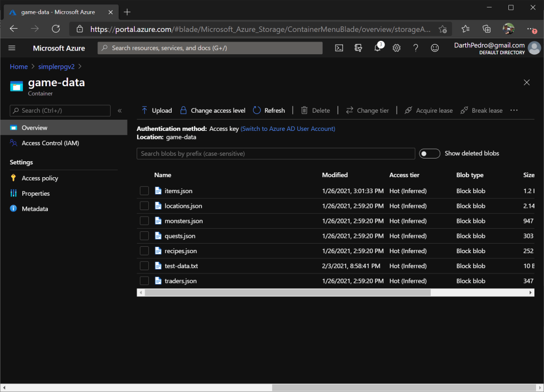The image size is (544, 392).
Task: Select Access policy in Settings
Action: 40,178
